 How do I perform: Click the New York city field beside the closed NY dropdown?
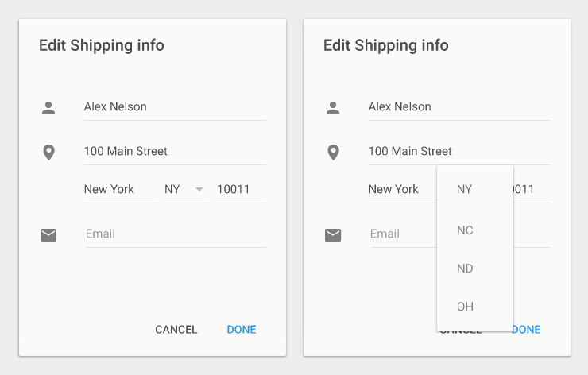coord(119,189)
